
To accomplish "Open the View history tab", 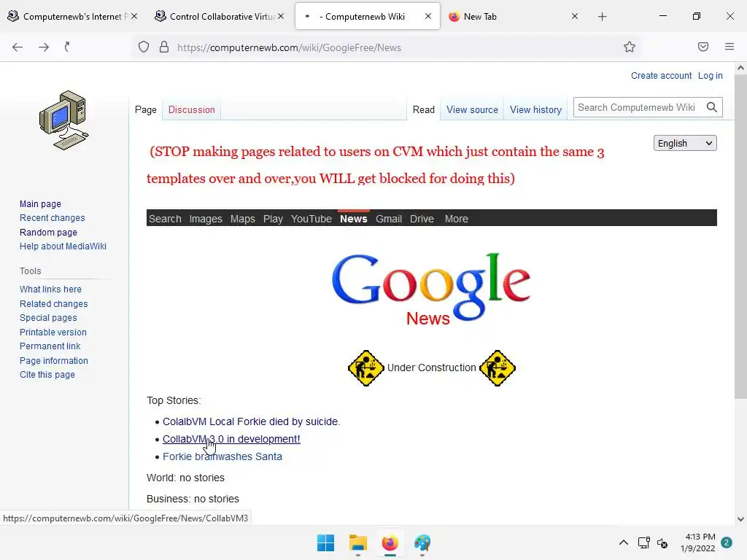I will pyautogui.click(x=536, y=109).
